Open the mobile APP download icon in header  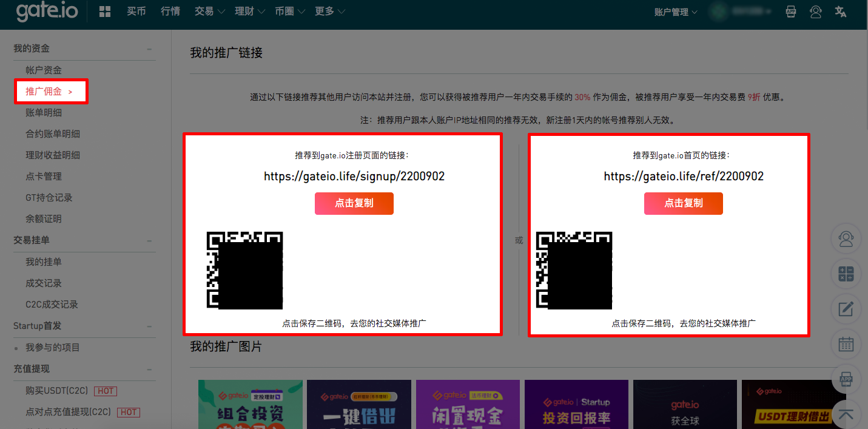click(791, 12)
